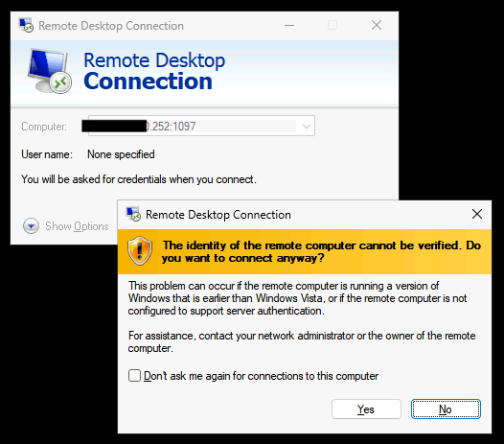The image size is (504, 444).
Task: Click the 'None specified' user name text
Action: pos(121,154)
